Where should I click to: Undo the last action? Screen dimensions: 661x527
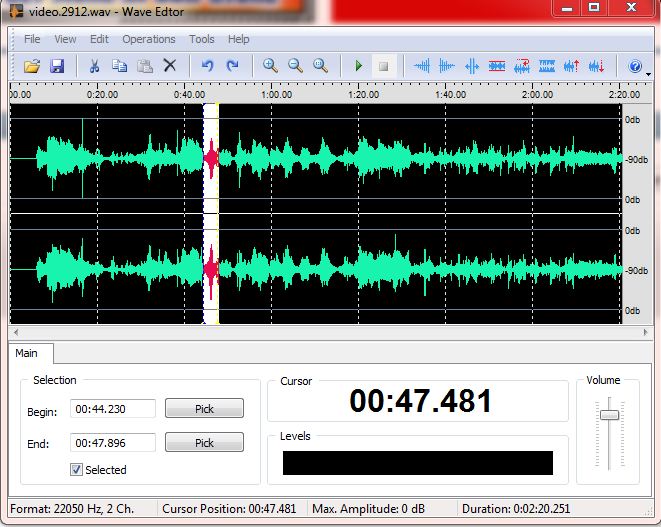207,66
